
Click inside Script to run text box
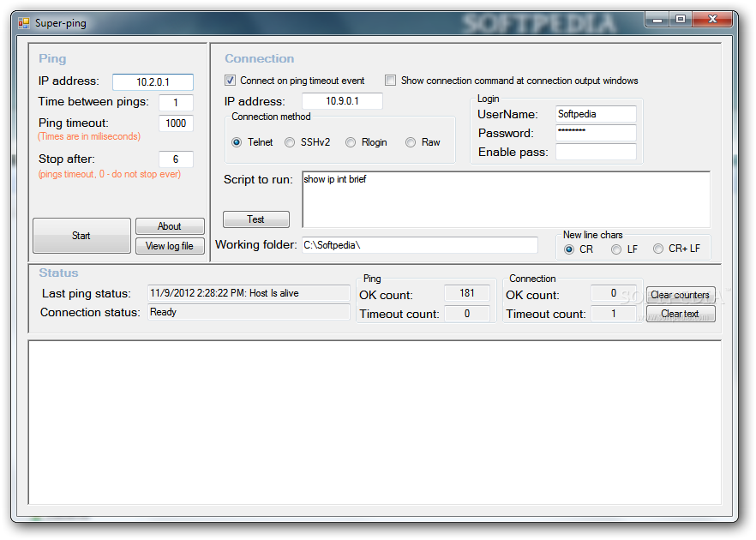click(x=507, y=199)
